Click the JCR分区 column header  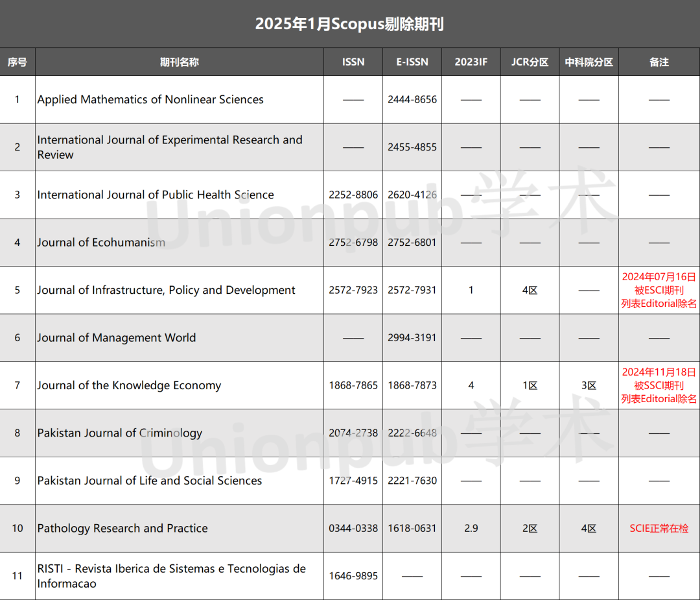pyautogui.click(x=530, y=62)
